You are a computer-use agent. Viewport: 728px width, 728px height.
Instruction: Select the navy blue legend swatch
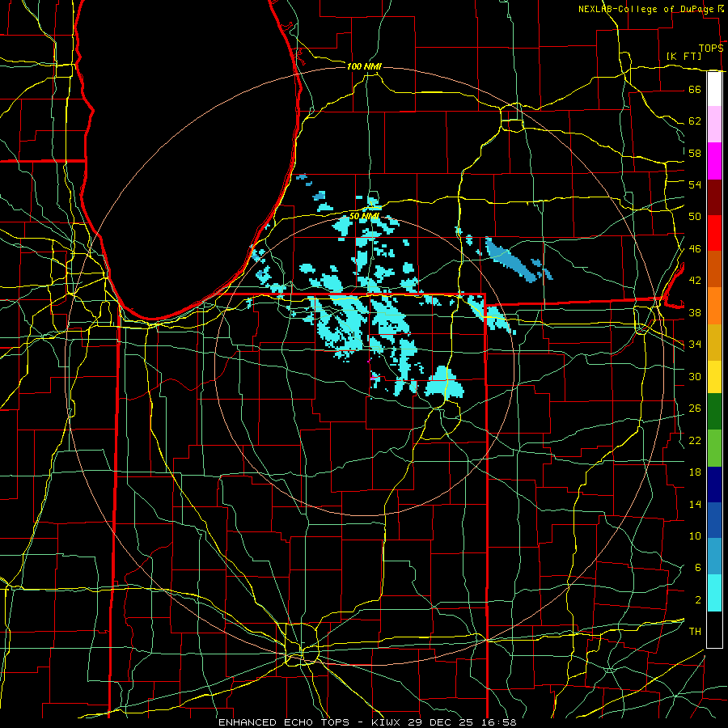coord(714,485)
